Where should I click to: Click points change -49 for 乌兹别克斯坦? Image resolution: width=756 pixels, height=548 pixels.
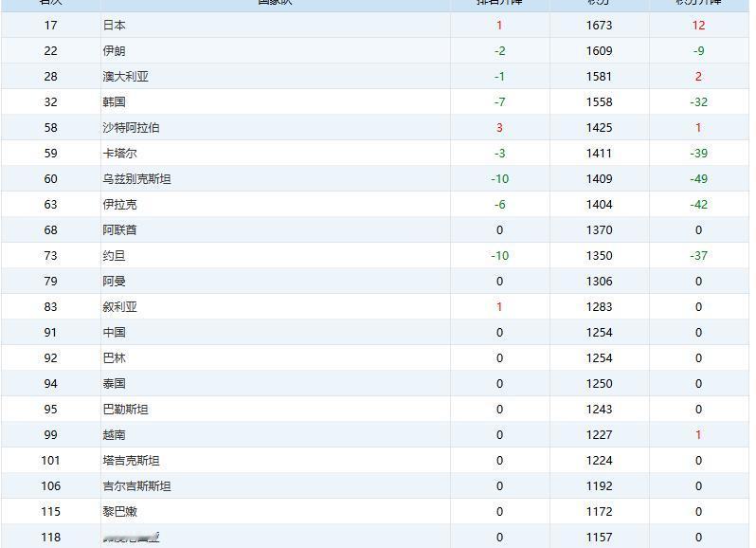tap(698, 179)
